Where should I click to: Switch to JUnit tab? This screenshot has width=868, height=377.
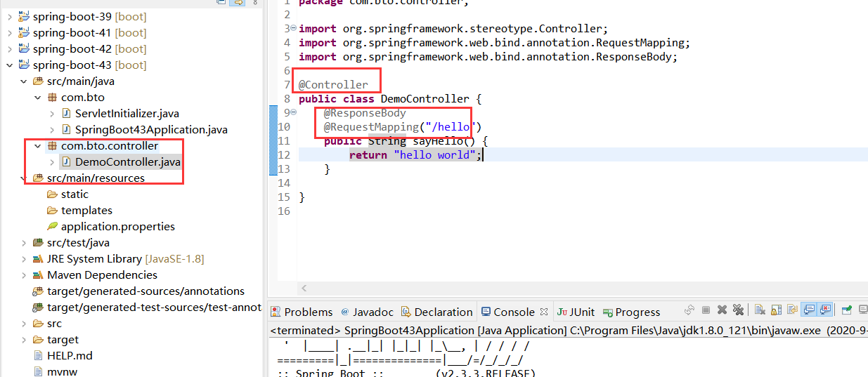coord(576,312)
